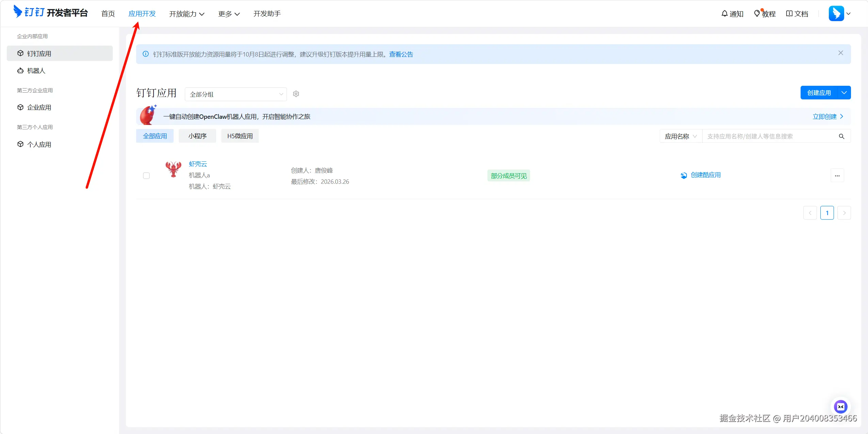The image size is (868, 434).
Task: Open 开发助手 in top navigation
Action: pyautogui.click(x=267, y=14)
